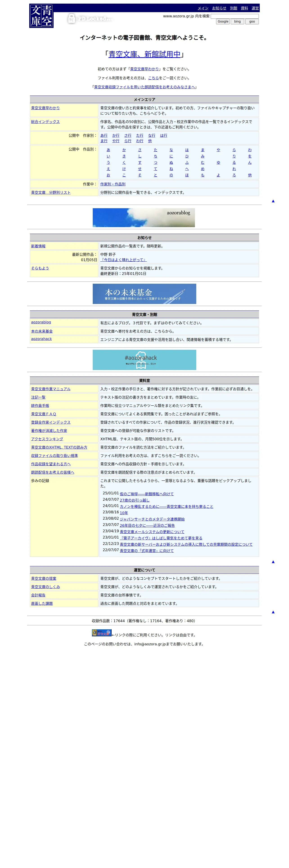The width and height of the screenshot is (289, 868).
Task: Open 青空文庫の提案
Action: coord(44,579)
